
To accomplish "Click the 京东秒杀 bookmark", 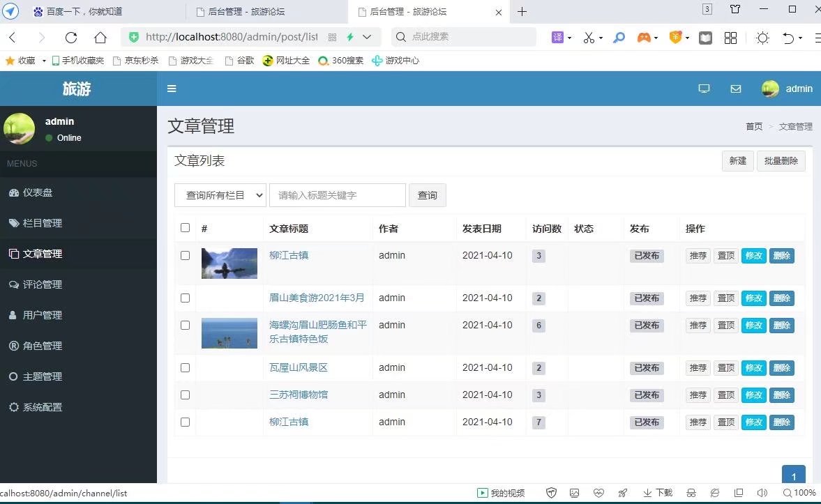I will (135, 61).
